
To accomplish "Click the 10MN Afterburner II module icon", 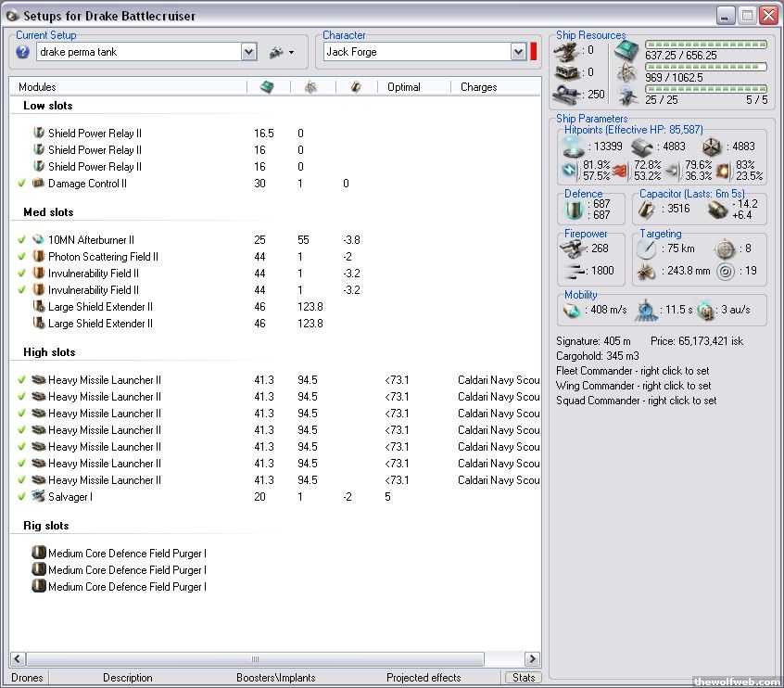I will tap(39, 240).
